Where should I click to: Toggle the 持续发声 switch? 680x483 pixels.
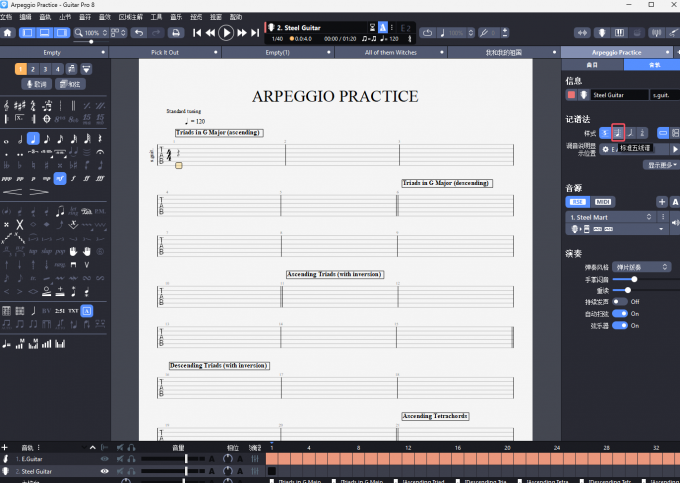620,301
